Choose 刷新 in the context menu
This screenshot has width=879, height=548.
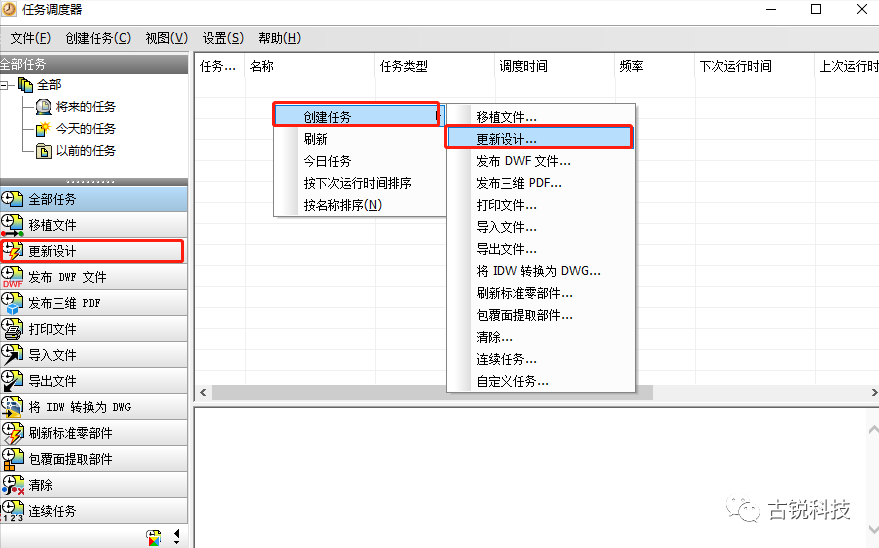click(359, 139)
